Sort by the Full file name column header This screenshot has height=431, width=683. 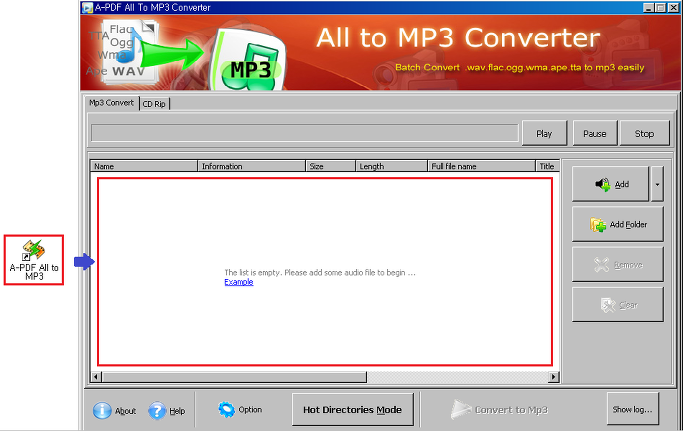point(481,166)
